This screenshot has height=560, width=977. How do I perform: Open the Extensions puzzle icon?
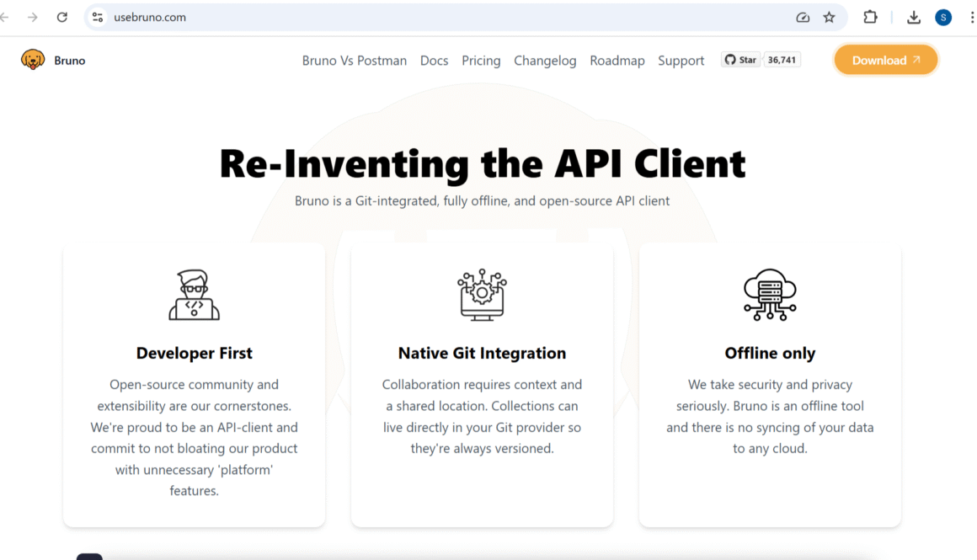click(870, 18)
